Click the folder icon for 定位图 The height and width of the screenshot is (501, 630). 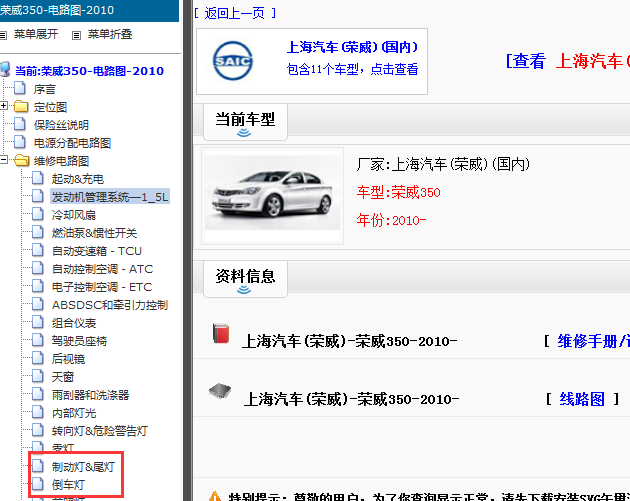pos(21,106)
